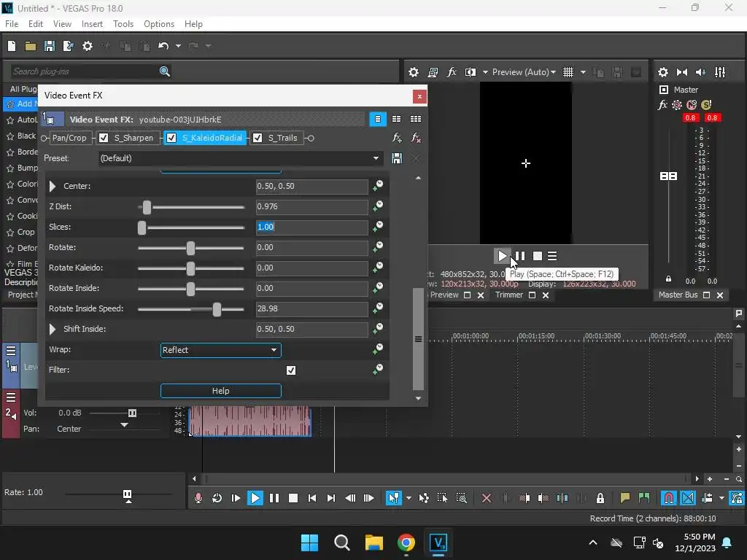The width and height of the screenshot is (747, 560).
Task: Open the File menu
Action: [12, 24]
